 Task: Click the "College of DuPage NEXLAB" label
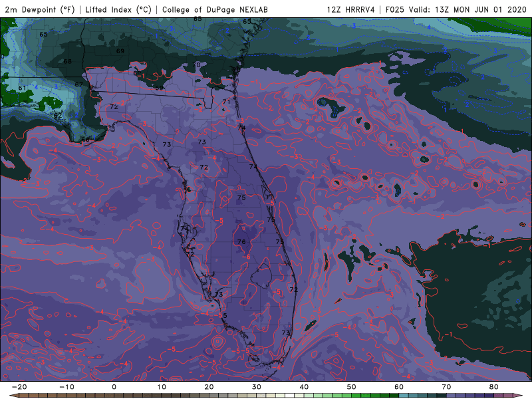point(215,10)
